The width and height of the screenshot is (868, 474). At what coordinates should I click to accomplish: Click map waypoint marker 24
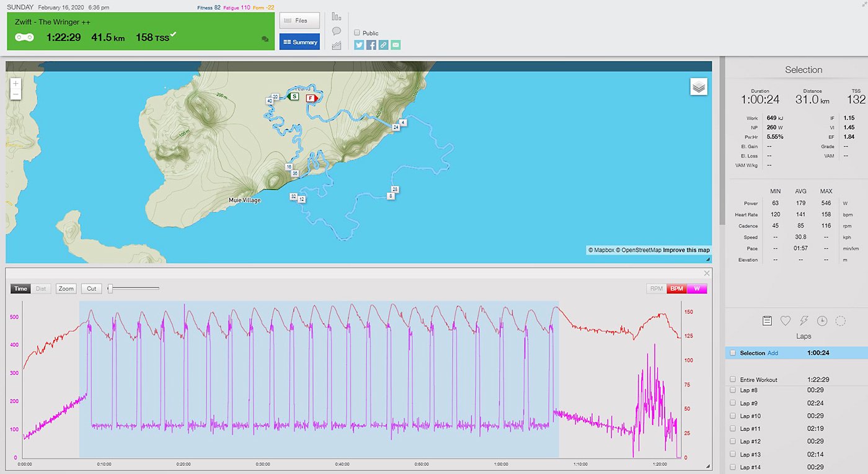tap(396, 127)
